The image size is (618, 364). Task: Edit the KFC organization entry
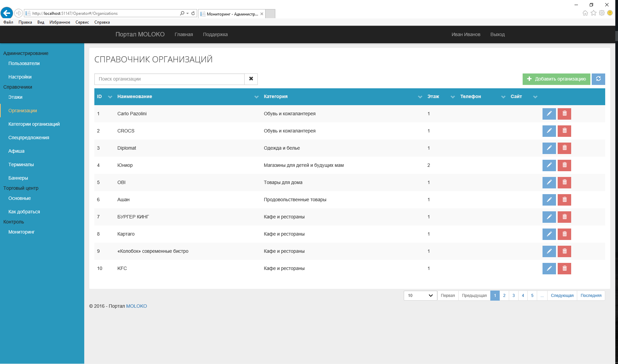click(x=549, y=268)
